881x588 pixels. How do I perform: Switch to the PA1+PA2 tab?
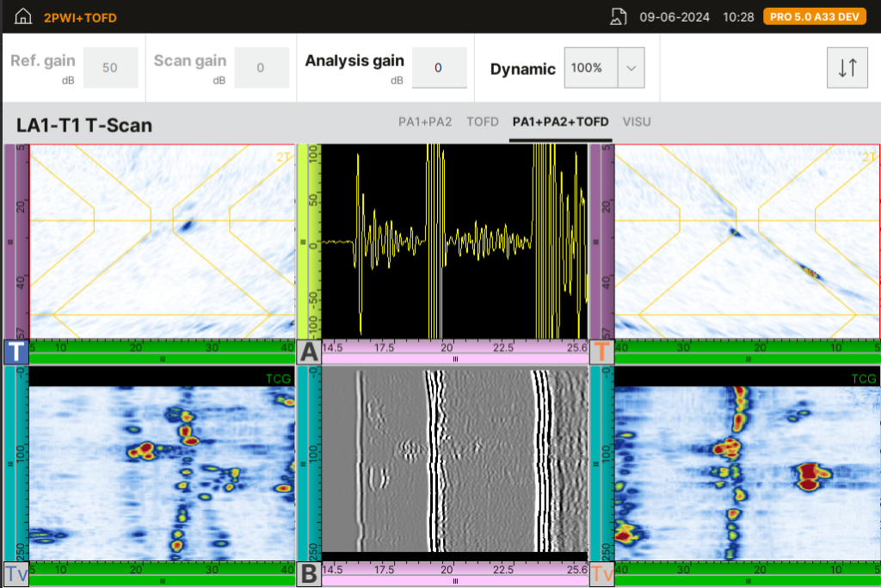[425, 122]
